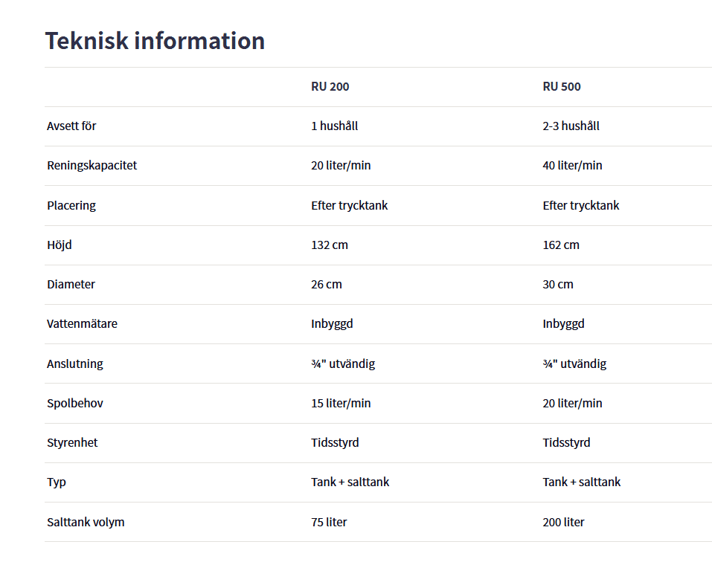The height and width of the screenshot is (588, 712).
Task: Click the Höjd row label
Action: (x=60, y=245)
